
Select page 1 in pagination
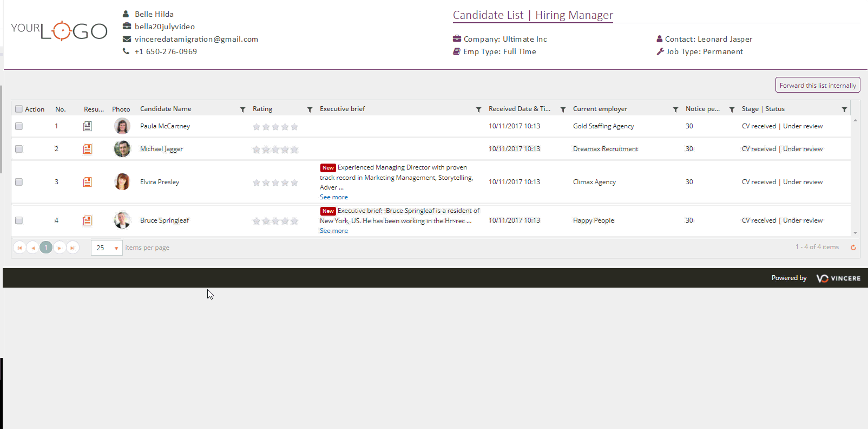coord(46,248)
